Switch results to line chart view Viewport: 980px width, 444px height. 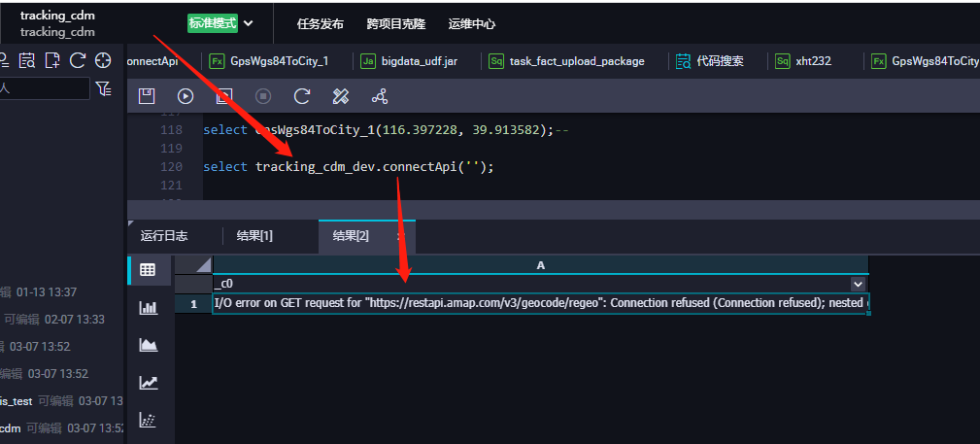tap(149, 383)
